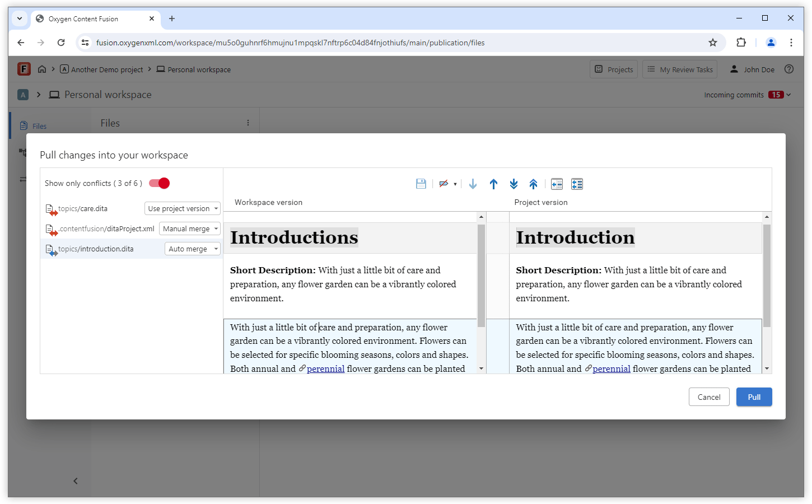The height and width of the screenshot is (504, 812).
Task: Open the care.dita resolution dropdown
Action: (183, 208)
